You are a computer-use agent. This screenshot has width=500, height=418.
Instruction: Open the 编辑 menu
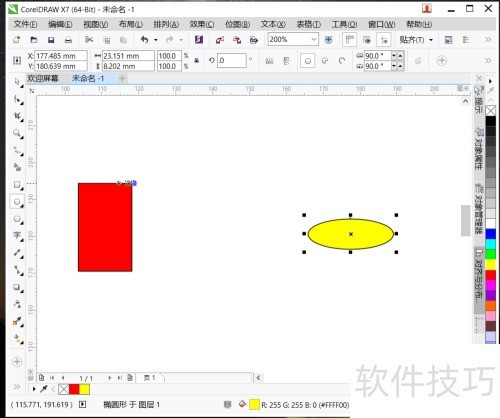click(x=60, y=24)
